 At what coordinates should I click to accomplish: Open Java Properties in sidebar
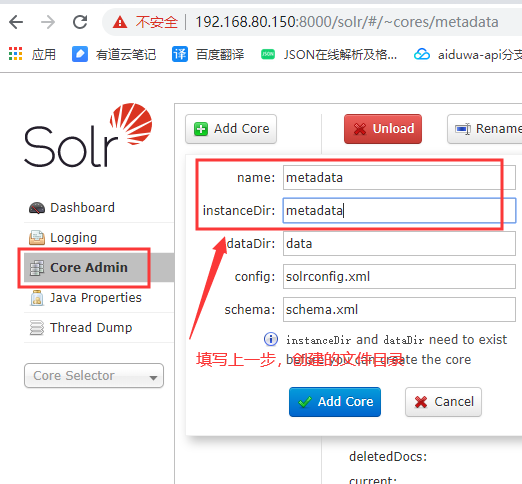[x=99, y=298]
